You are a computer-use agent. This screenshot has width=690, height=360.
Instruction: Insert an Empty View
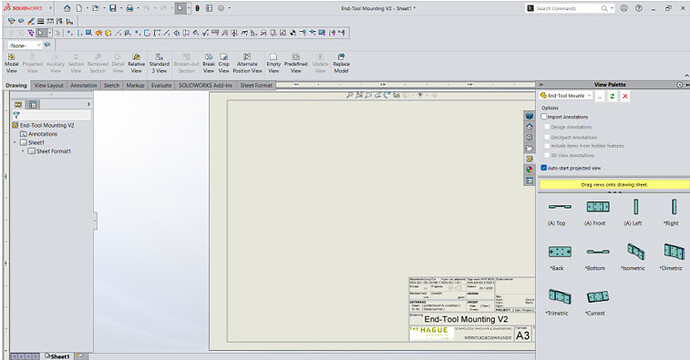click(274, 63)
